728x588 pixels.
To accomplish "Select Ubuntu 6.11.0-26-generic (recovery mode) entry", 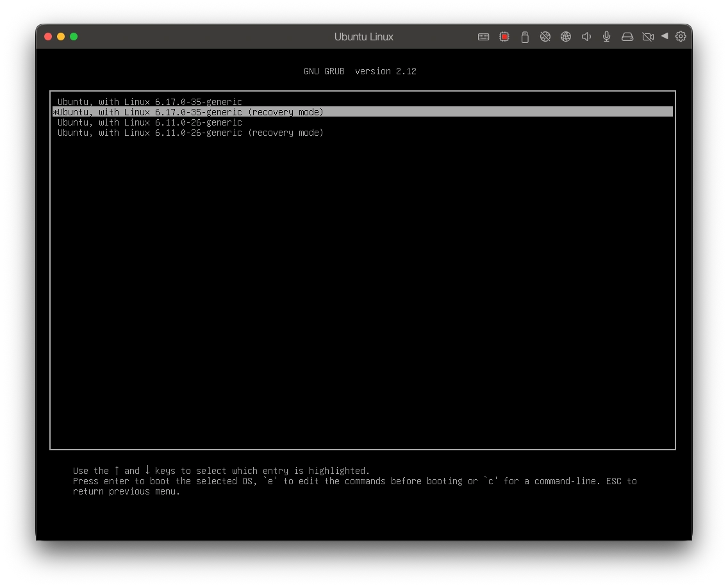I will [363, 132].
